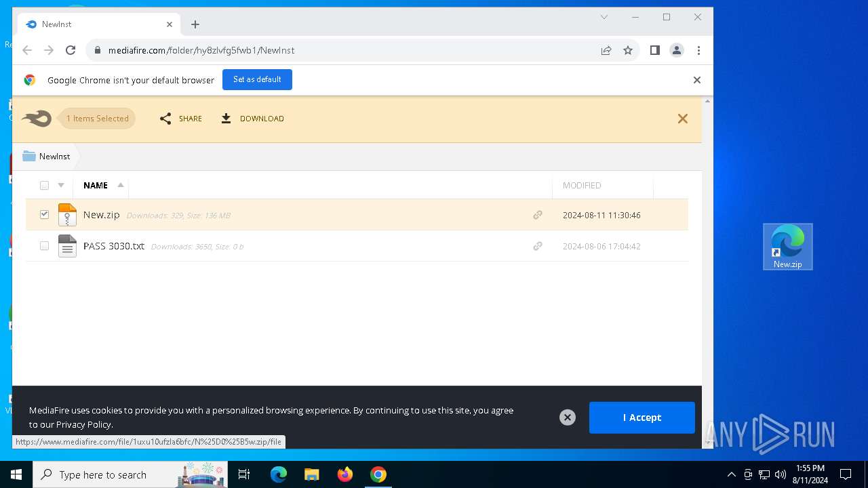Expand the selection dropdown arrow beside the header checkbox

[61, 185]
